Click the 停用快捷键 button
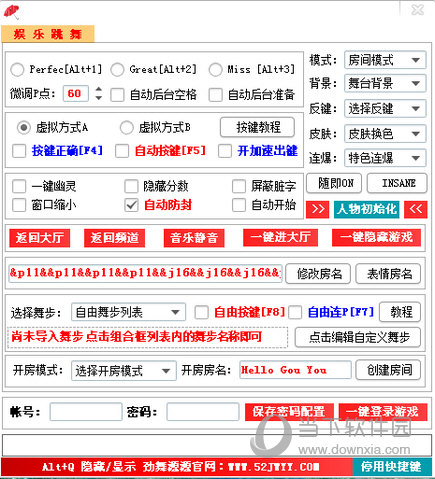 tap(392, 467)
